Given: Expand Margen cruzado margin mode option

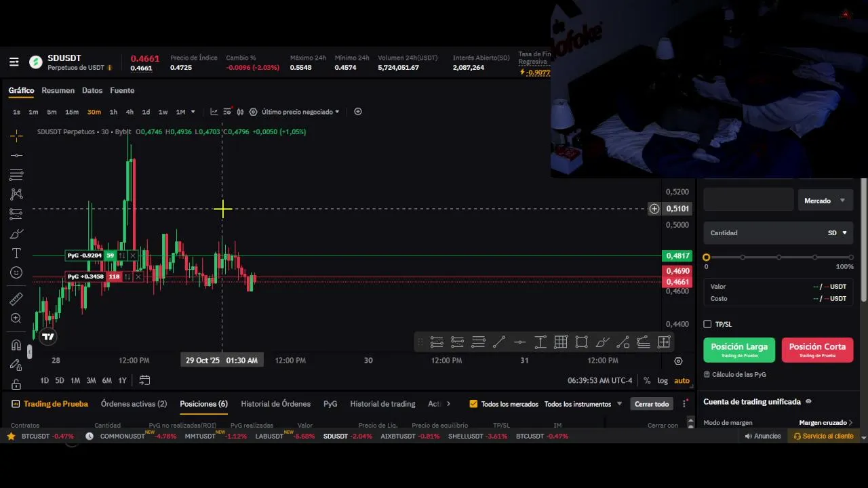Looking at the screenshot, I should pos(826,423).
